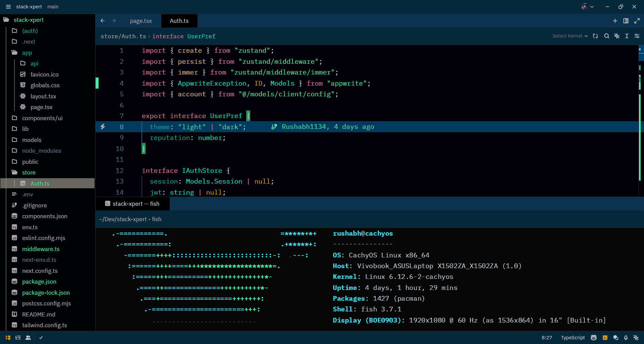
Task: Click the editor vertical scrollbar
Action: tap(641, 121)
